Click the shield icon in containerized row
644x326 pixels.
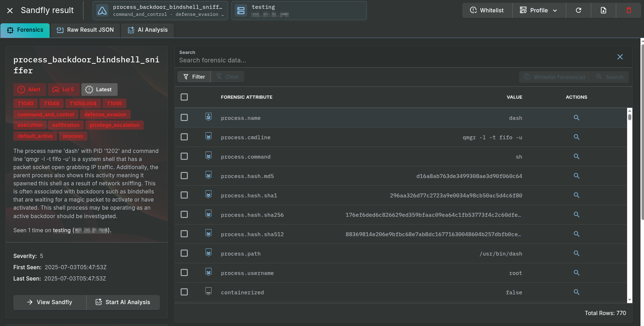tap(208, 291)
